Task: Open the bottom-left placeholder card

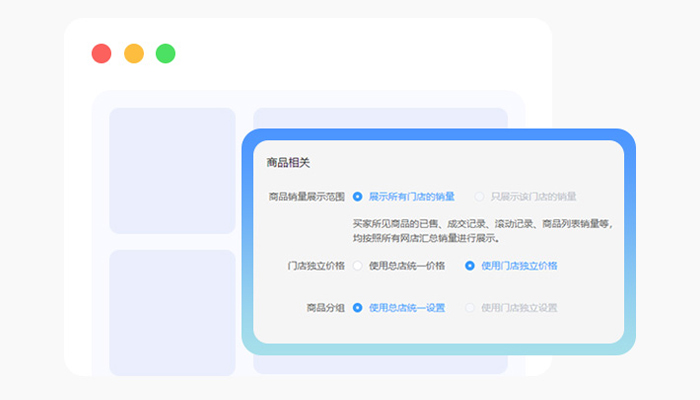Action: click(x=172, y=312)
